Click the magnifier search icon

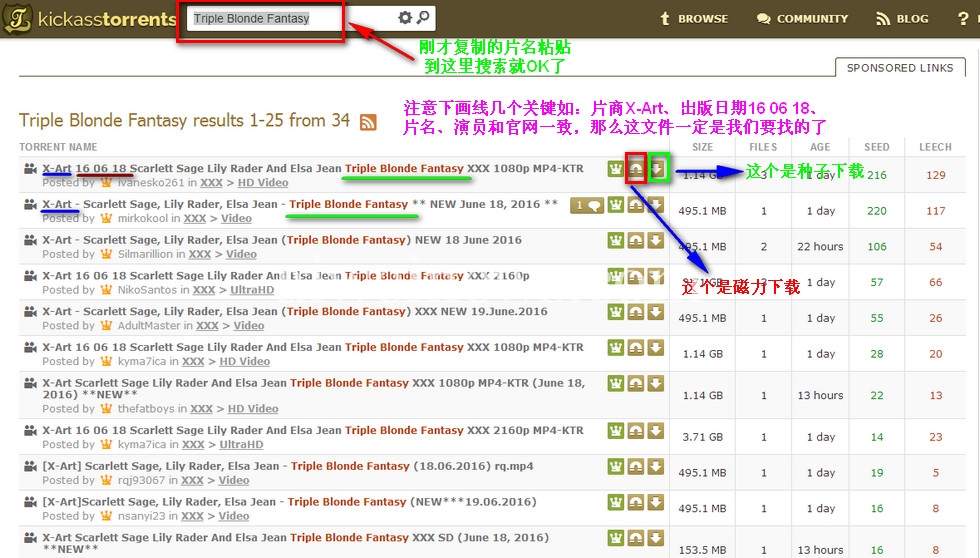423,17
